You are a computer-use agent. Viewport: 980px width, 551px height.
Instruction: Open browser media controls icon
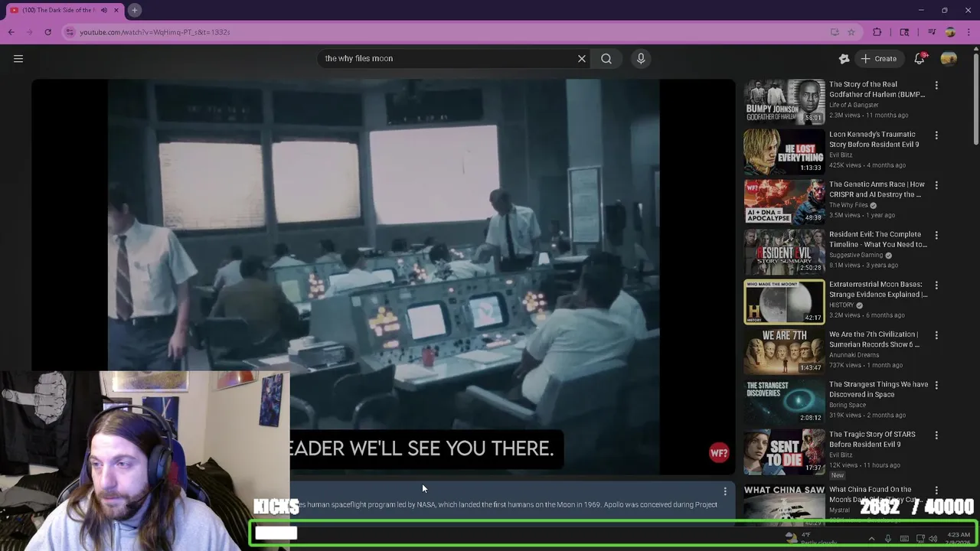932,32
